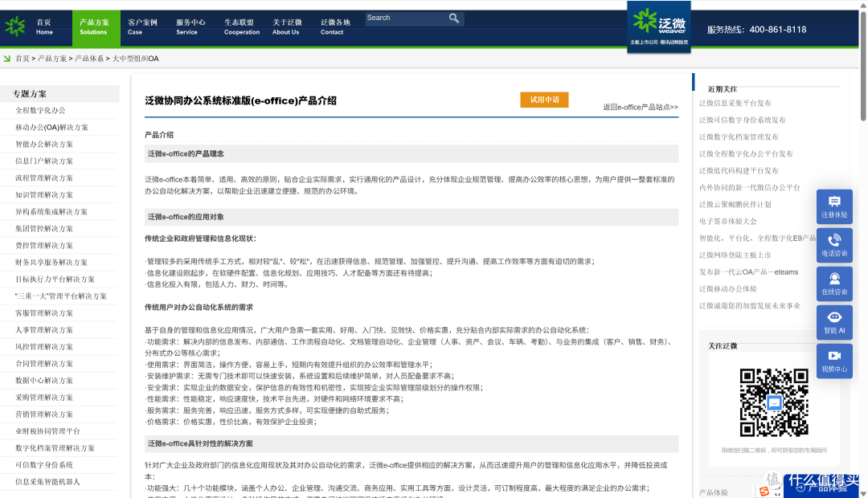Open the 服务中心 Service menu
The image size is (868, 498).
coord(190,27)
